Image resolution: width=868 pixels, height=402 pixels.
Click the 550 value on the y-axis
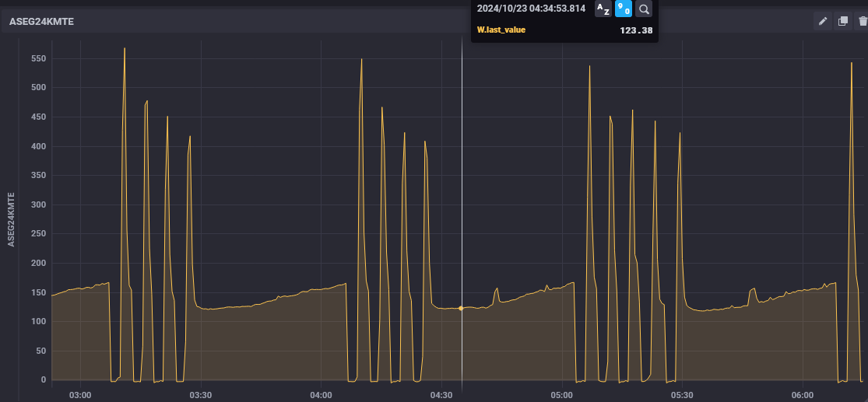click(37, 59)
